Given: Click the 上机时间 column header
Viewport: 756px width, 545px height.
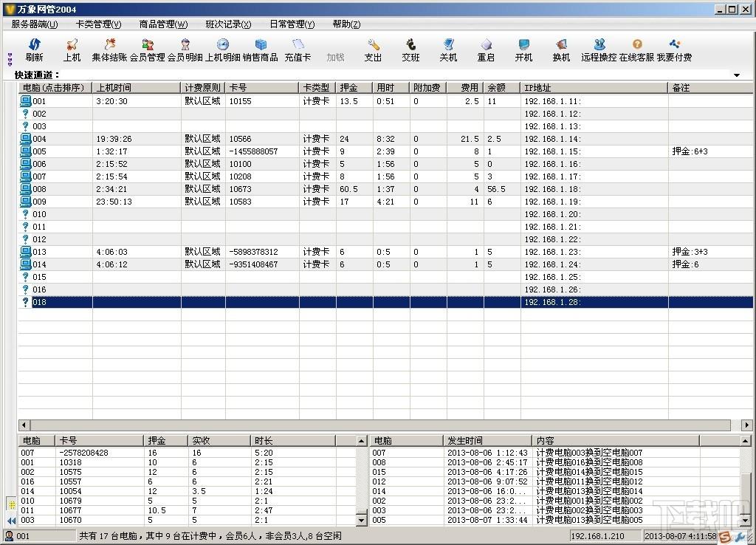Looking at the screenshot, I should point(137,88).
